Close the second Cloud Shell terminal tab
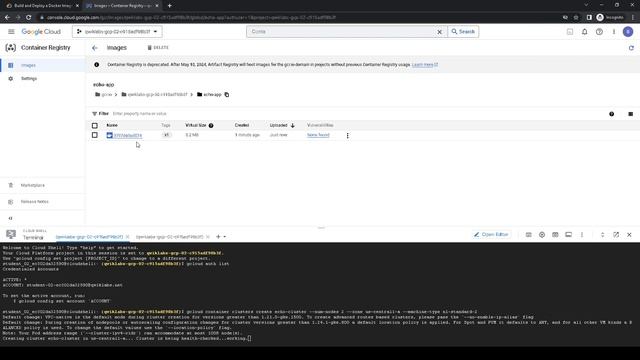Screen dimensions: 640x360 coord(208,237)
